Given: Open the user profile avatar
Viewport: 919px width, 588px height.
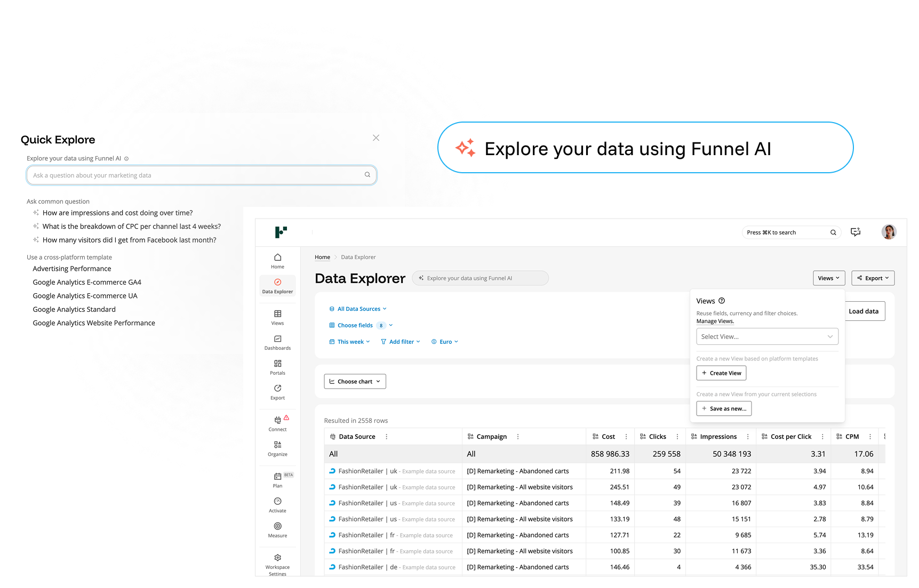Looking at the screenshot, I should 889,232.
